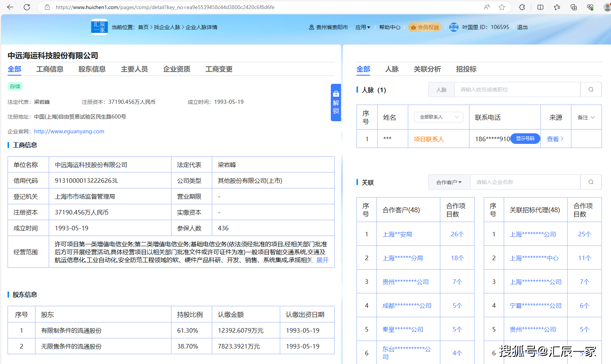Viewport: 611px width, 364px height.
Task: Click the 退出 logout link
Action: tap(522, 27)
